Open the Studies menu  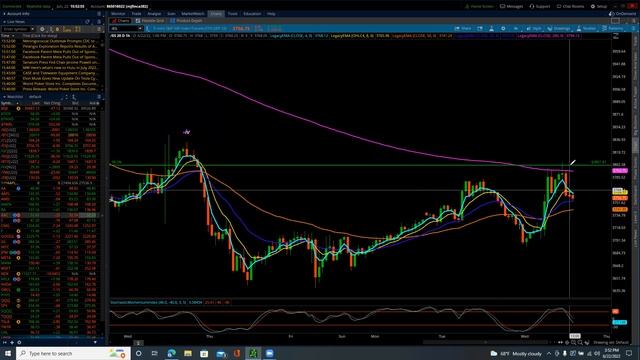coord(586,29)
